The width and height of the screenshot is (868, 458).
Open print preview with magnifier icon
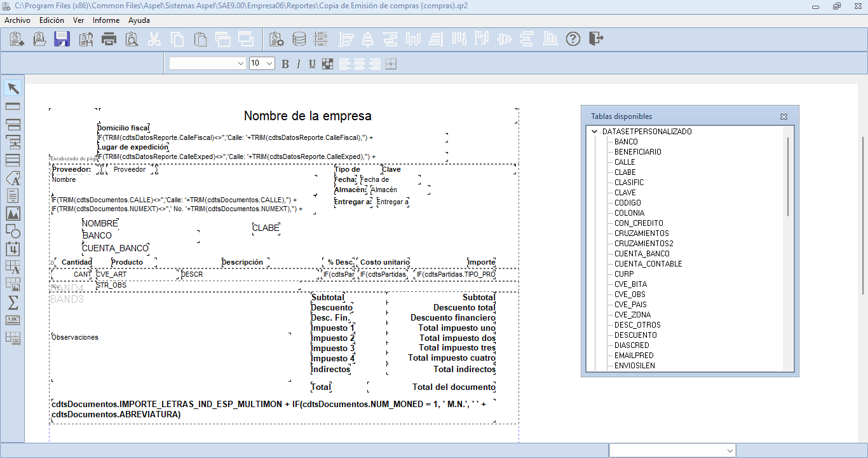132,39
